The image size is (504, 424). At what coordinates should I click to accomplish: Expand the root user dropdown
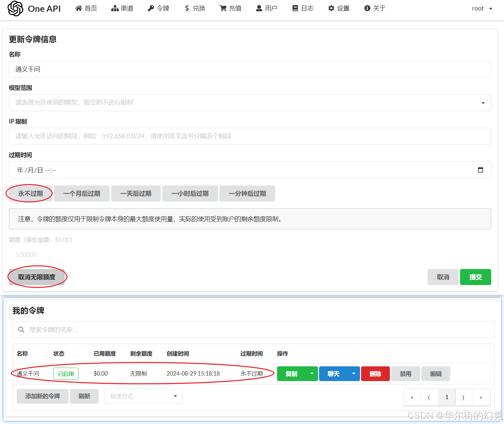tap(482, 9)
